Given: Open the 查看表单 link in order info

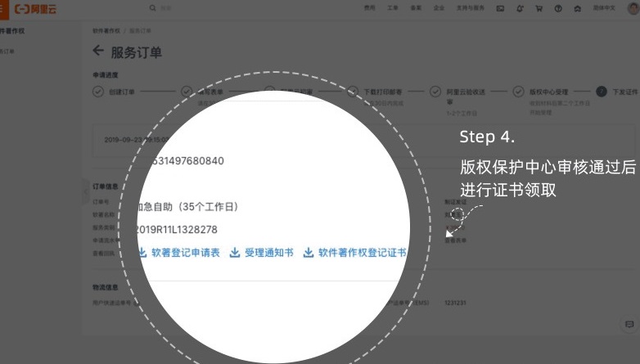Looking at the screenshot, I should pyautogui.click(x=456, y=240).
